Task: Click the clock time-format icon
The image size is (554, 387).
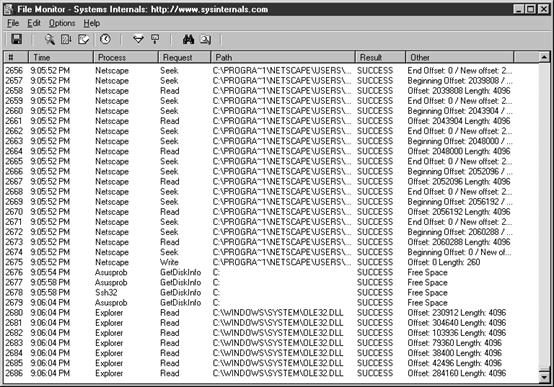Action: pos(105,39)
